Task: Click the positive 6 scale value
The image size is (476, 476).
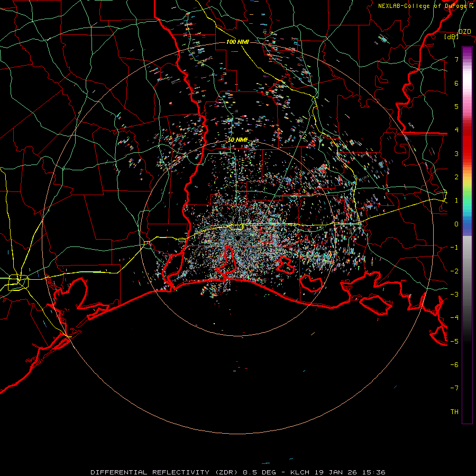Action: click(x=456, y=83)
